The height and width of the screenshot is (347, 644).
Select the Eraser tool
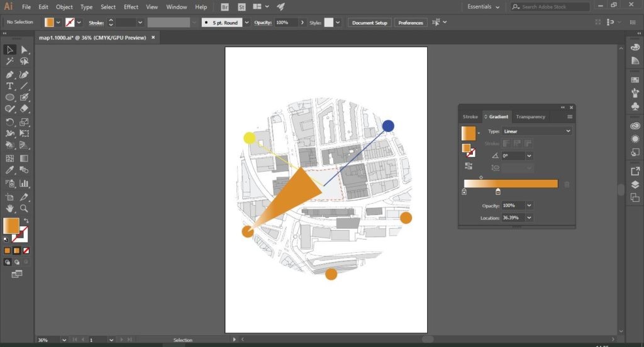[x=25, y=109]
